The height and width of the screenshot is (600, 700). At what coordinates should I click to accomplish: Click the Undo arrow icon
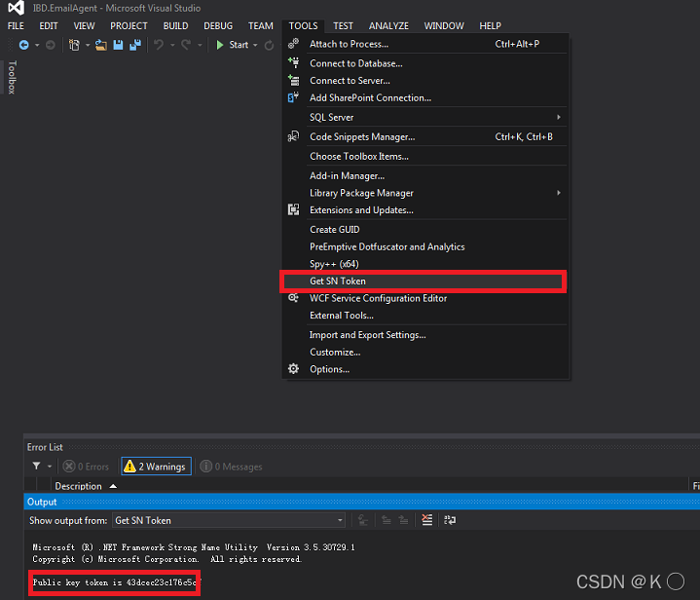click(159, 45)
